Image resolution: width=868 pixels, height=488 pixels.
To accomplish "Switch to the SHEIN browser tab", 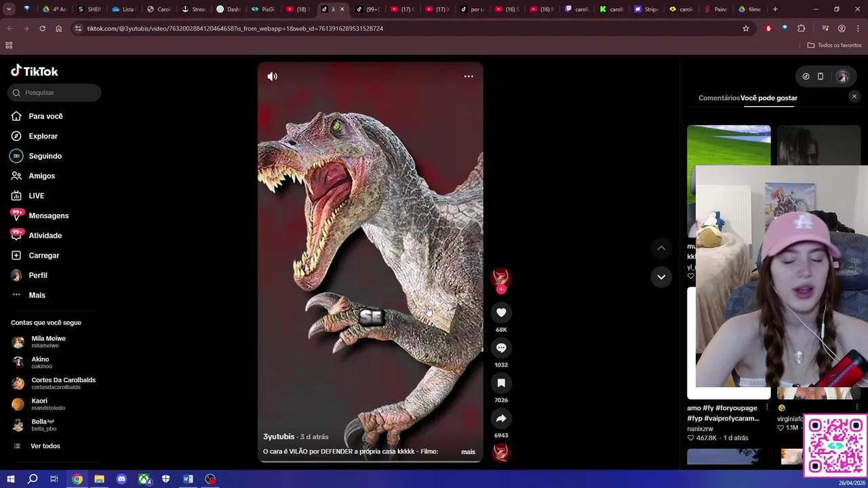I will point(90,9).
